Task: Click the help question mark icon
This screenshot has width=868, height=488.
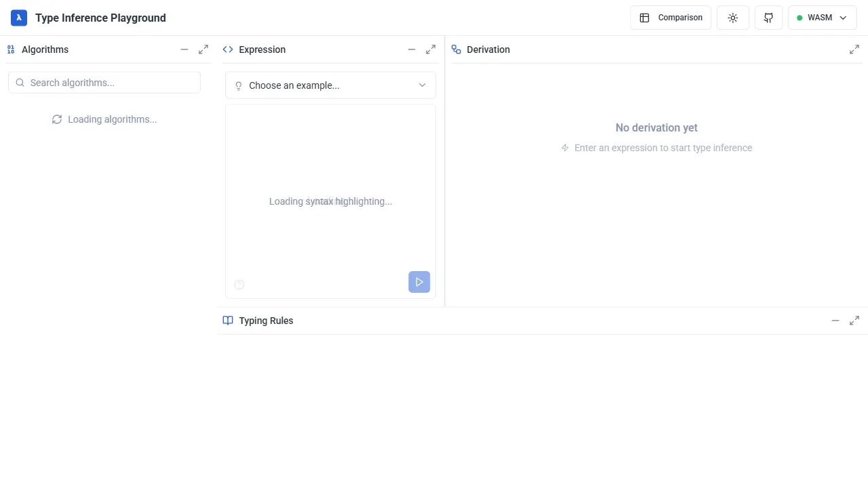Action: 239,285
